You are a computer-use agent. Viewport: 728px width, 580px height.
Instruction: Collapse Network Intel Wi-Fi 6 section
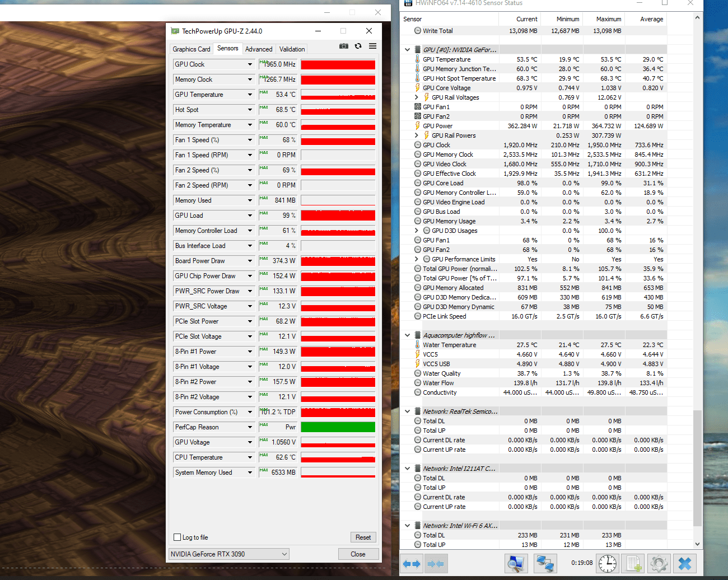(x=408, y=526)
